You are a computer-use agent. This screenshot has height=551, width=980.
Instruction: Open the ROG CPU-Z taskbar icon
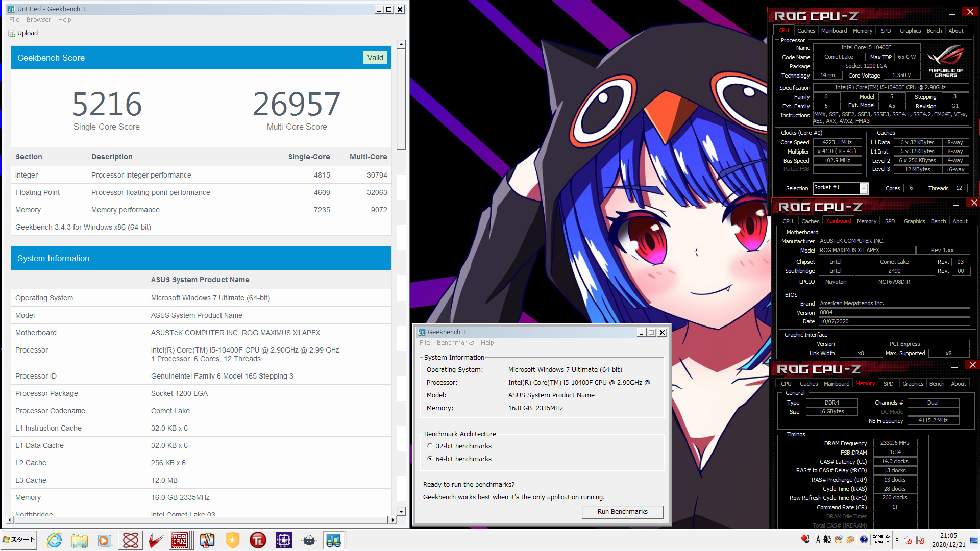pyautogui.click(x=180, y=540)
